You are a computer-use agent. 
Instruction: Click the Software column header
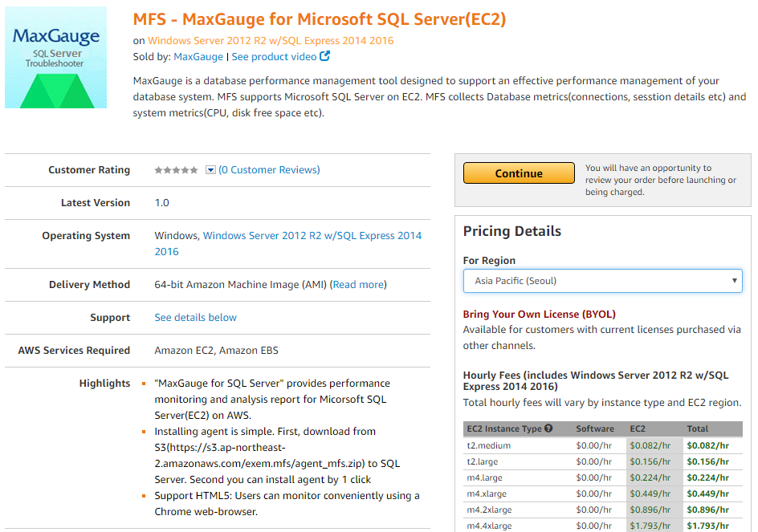coord(595,428)
